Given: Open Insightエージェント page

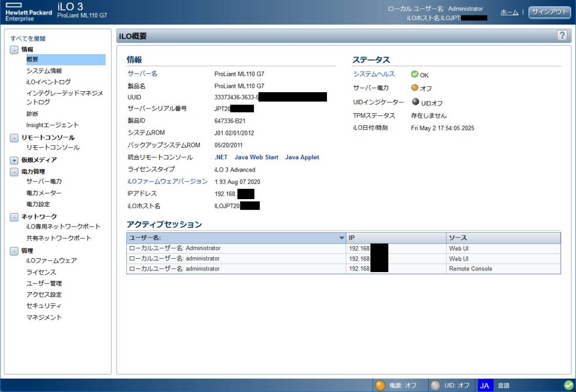Looking at the screenshot, I should pyautogui.click(x=53, y=125).
